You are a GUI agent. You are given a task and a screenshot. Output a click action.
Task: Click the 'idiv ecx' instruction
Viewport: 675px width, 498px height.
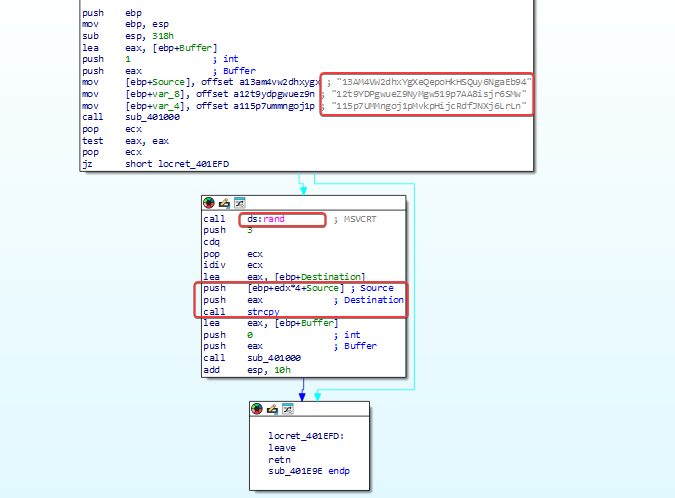[233, 265]
